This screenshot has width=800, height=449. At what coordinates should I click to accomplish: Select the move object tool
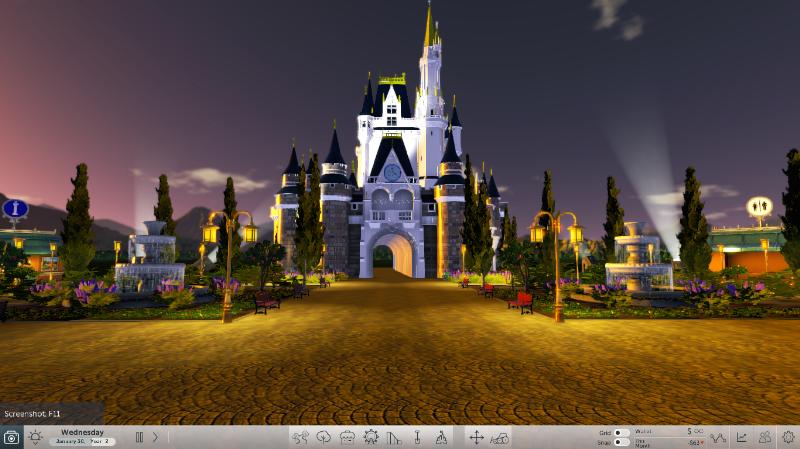[x=477, y=437]
